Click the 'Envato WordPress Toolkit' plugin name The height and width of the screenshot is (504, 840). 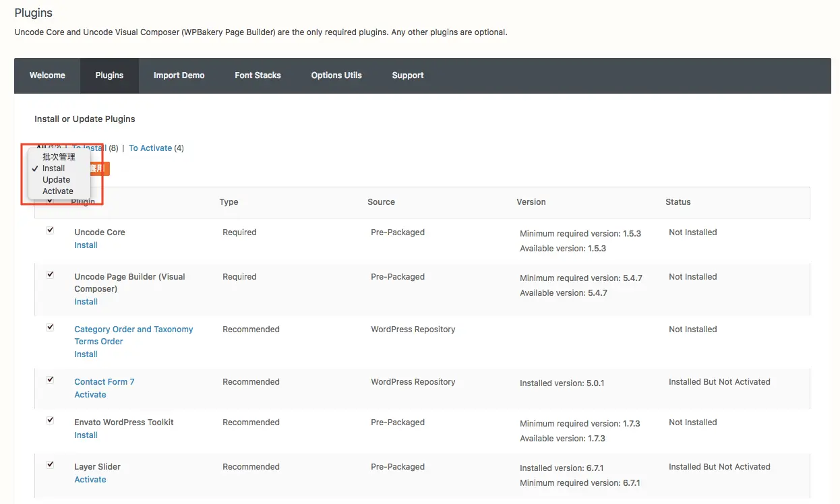[124, 422]
